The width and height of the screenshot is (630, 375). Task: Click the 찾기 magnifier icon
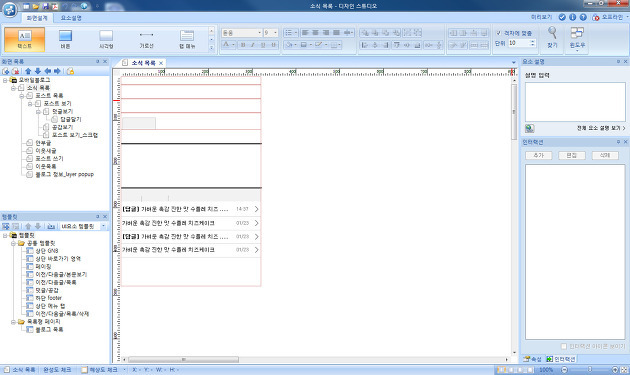(552, 33)
